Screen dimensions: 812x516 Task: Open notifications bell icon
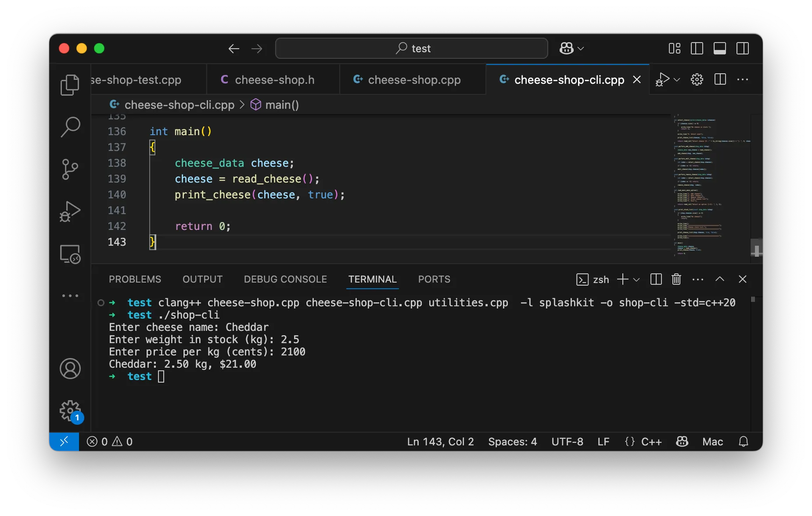click(743, 441)
